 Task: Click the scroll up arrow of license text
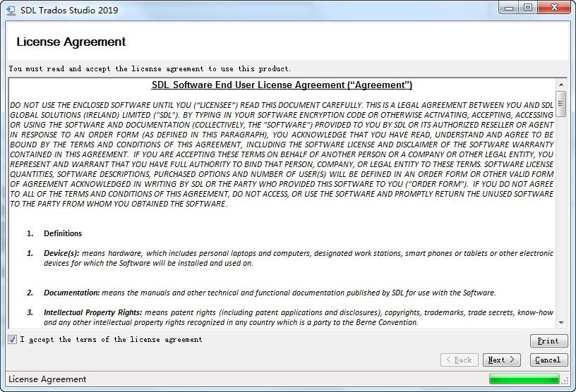(x=560, y=84)
